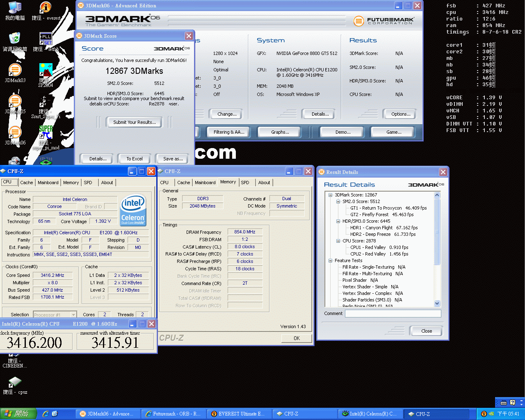
Task: Click the Change... button in 3DMark06
Action: 227,114
